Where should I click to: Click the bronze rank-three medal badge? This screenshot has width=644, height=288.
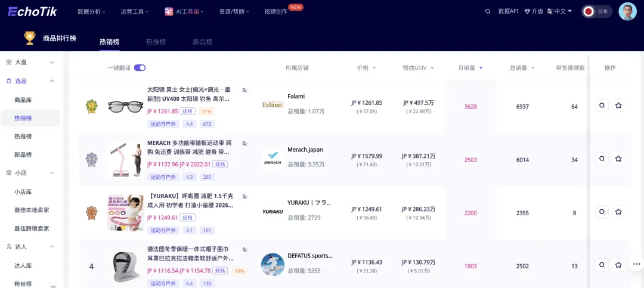pos(92,213)
